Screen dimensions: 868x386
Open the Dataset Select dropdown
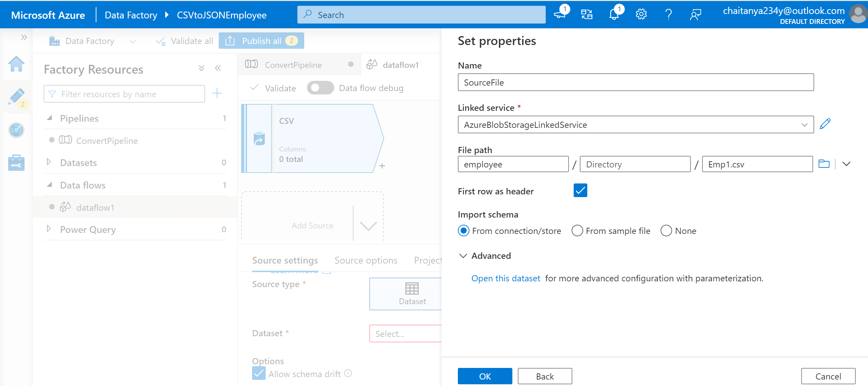[405, 333]
